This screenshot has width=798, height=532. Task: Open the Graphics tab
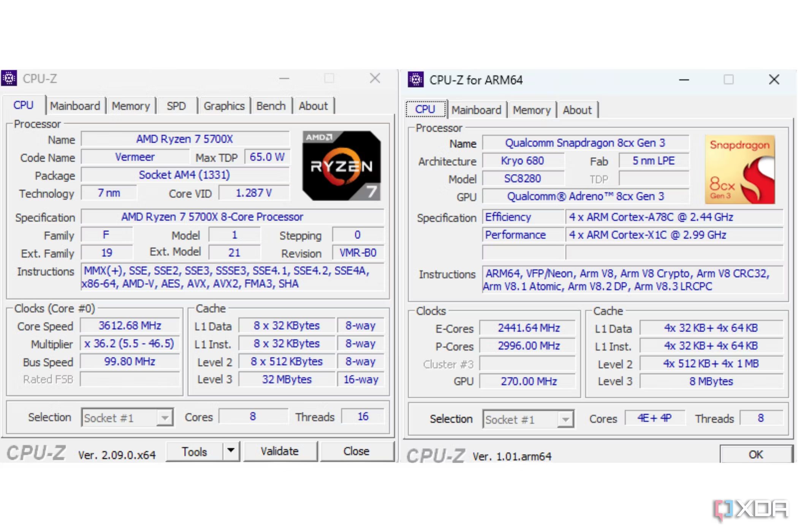point(224,106)
